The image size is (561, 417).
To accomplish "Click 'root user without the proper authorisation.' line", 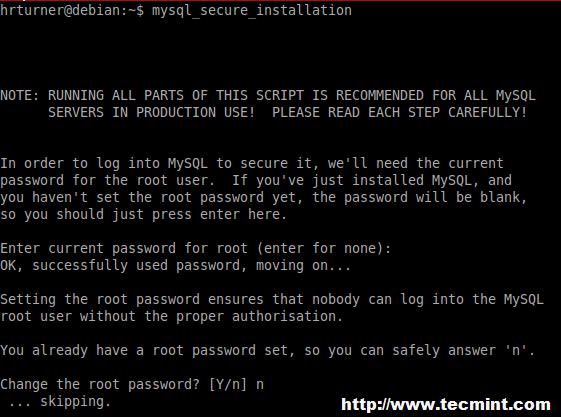I will click(171, 317).
